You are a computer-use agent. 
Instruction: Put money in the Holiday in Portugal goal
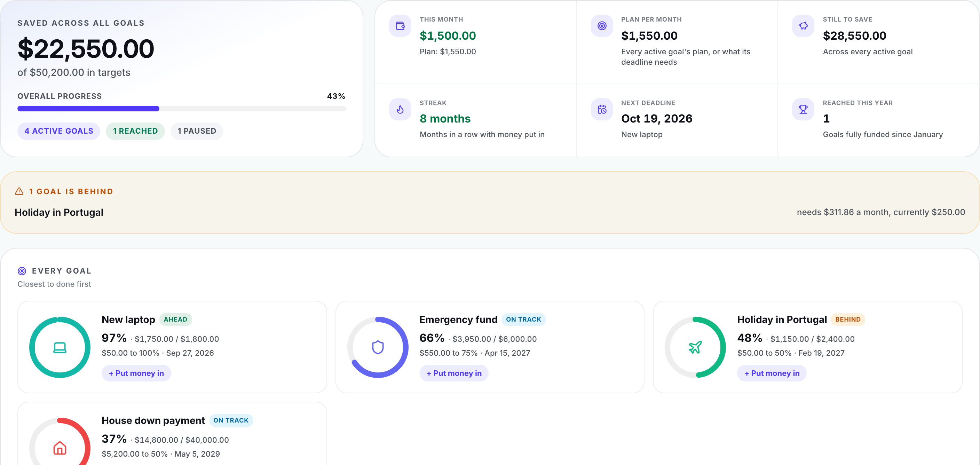pos(772,373)
